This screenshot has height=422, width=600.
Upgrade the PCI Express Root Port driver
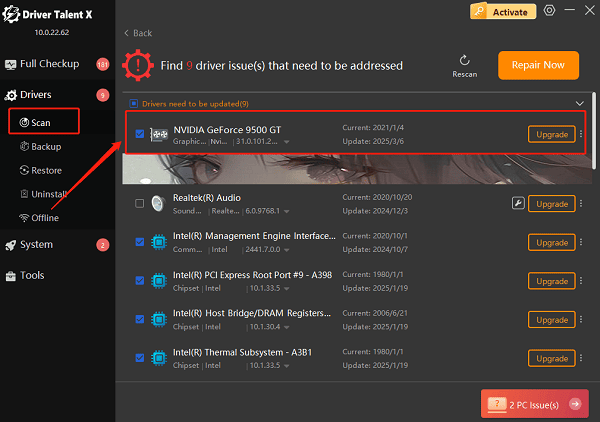click(x=552, y=281)
